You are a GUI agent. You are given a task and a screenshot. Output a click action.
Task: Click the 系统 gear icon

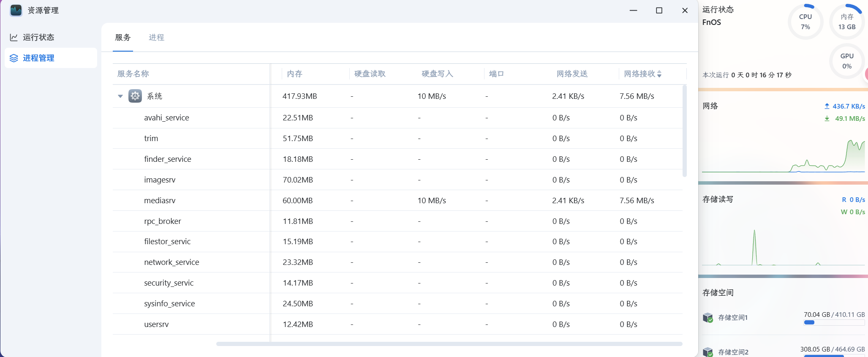point(135,96)
